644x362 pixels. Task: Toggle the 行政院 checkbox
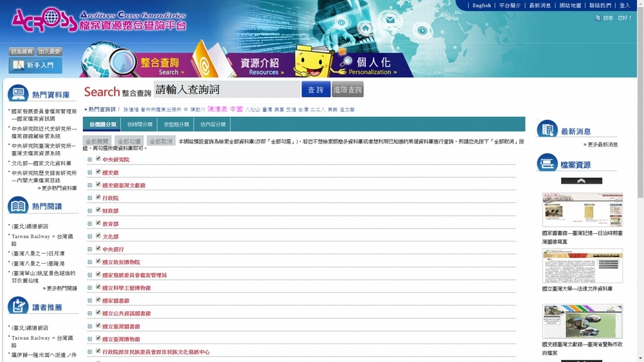(98, 197)
